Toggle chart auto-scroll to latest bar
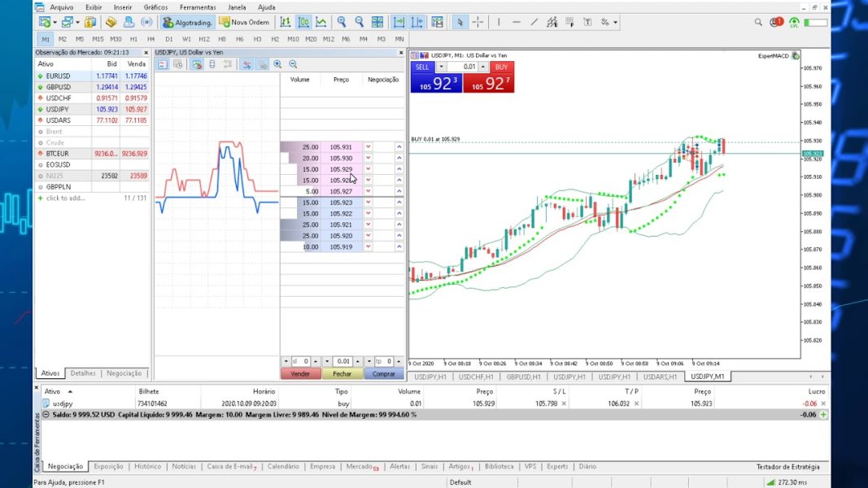The width and height of the screenshot is (868, 488). point(399,22)
